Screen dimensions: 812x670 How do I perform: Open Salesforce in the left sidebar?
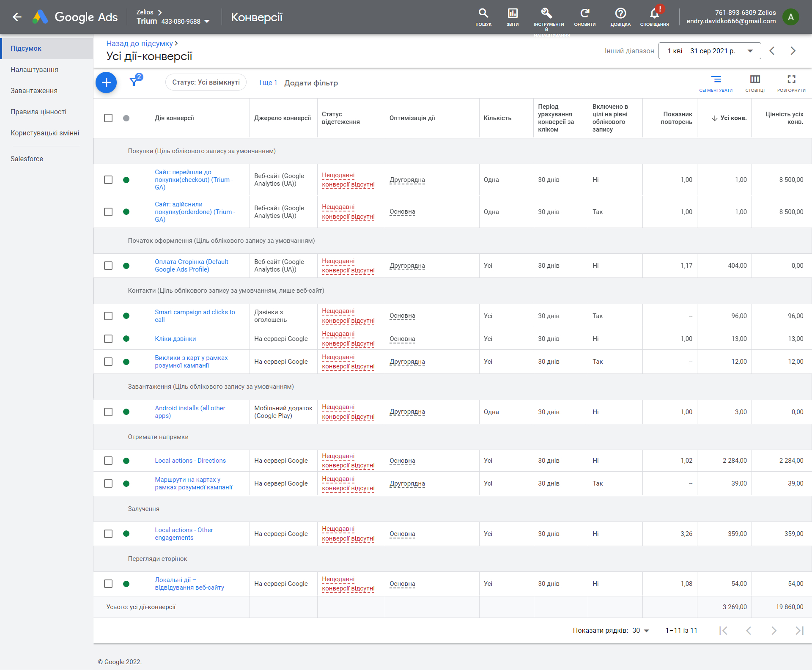47,159
